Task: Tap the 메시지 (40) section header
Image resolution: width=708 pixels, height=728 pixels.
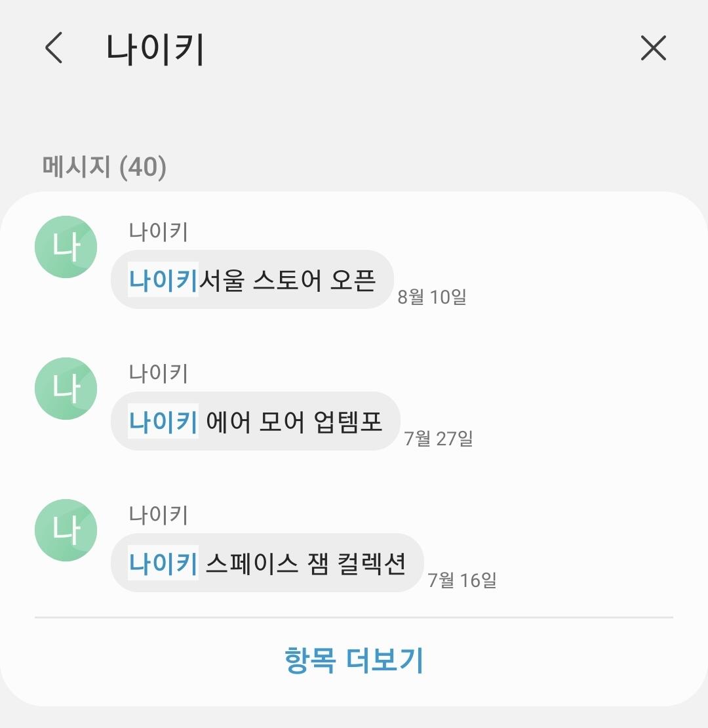Action: coord(104,166)
